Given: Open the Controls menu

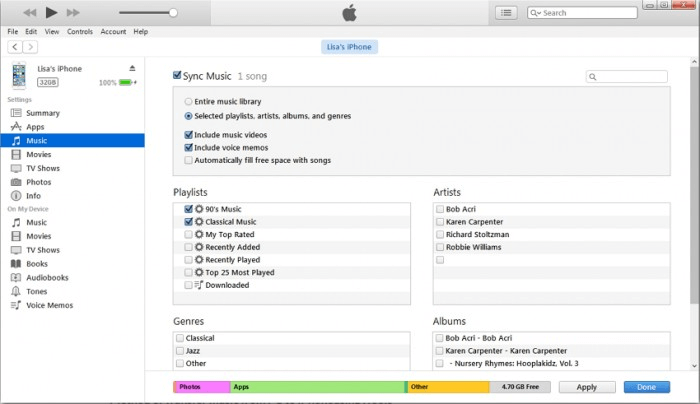Looking at the screenshot, I should point(80,31).
